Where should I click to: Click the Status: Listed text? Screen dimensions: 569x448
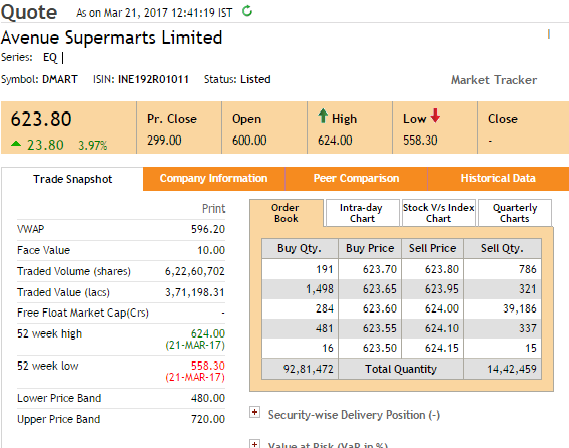(x=237, y=79)
